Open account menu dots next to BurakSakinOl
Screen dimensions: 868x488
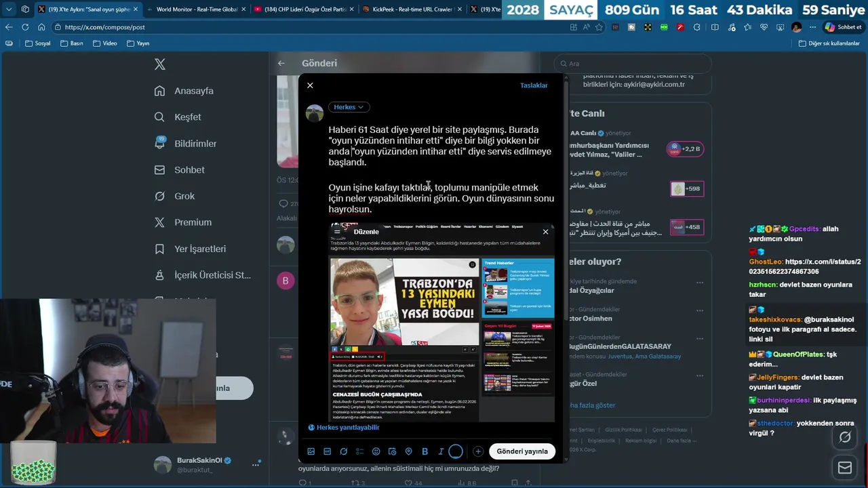tap(256, 465)
